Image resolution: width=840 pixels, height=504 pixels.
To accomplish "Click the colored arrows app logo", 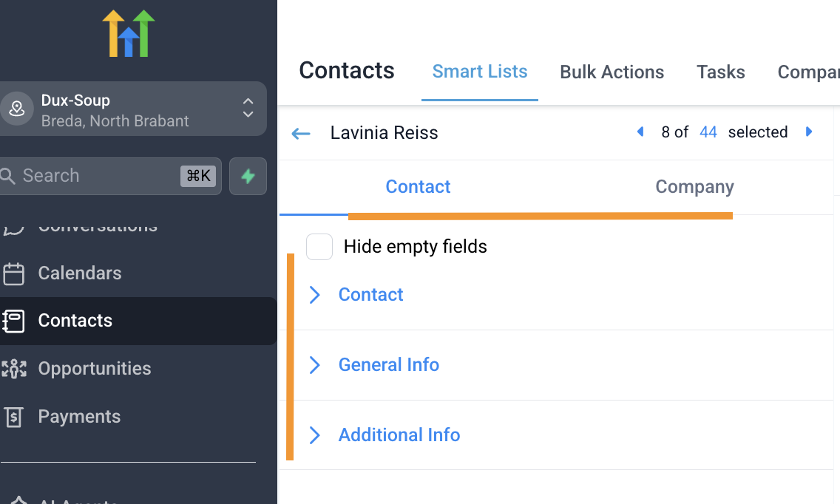I will point(129,33).
